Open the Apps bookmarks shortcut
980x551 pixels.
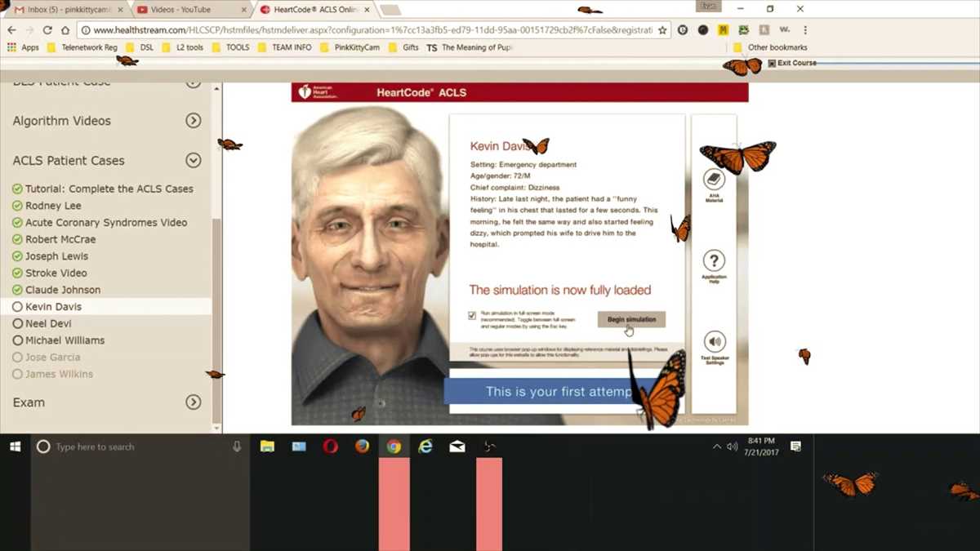pos(23,47)
